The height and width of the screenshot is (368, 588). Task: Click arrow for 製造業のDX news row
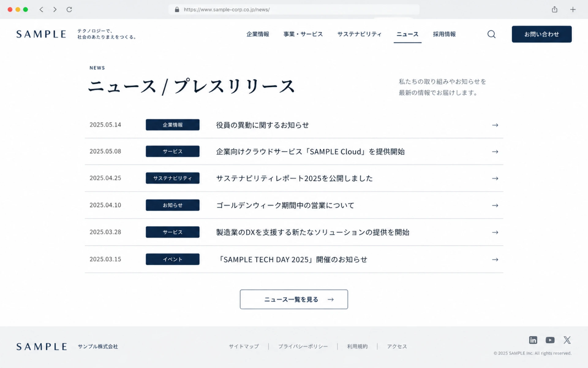point(495,232)
